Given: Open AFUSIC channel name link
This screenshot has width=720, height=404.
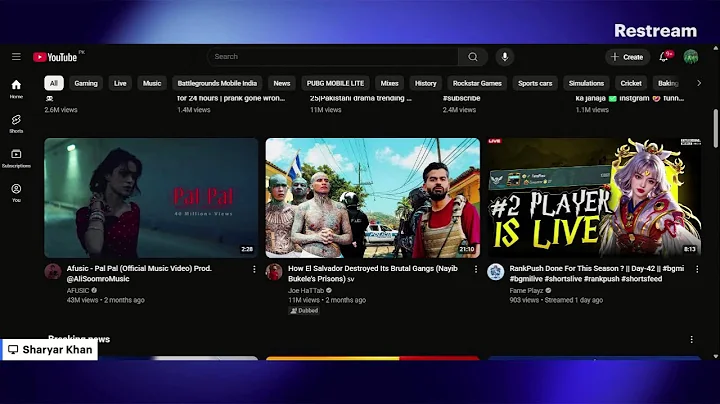Looking at the screenshot, I should point(78,290).
